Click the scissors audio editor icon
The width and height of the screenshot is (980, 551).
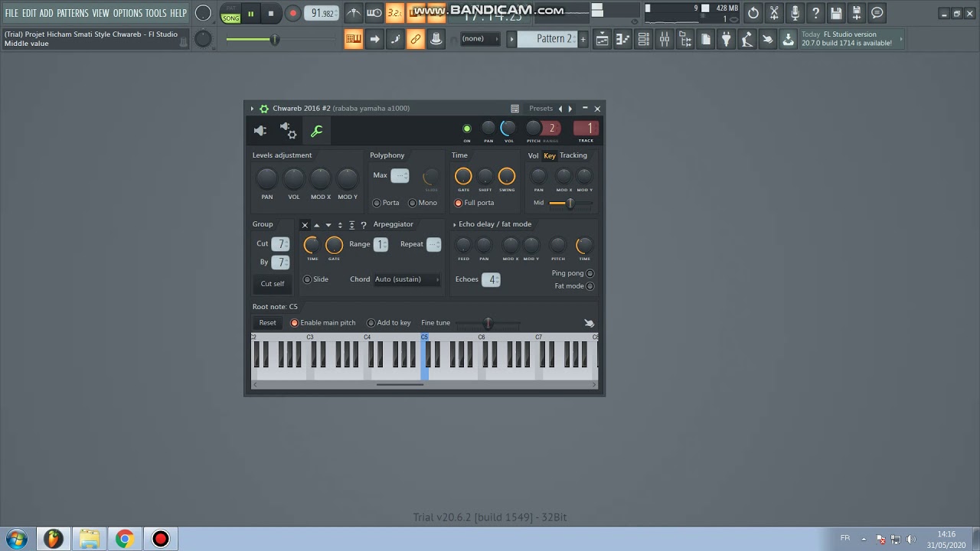[774, 13]
